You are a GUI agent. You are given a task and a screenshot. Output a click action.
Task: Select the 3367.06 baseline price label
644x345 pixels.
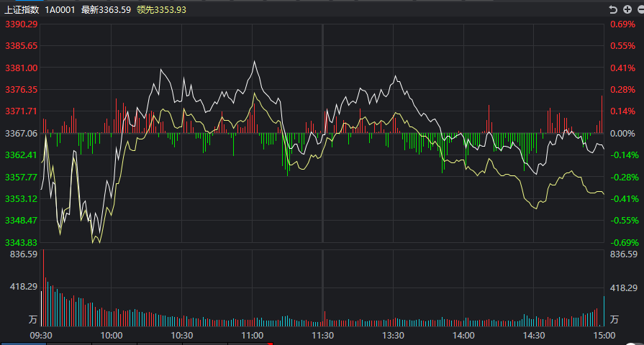tap(21, 134)
